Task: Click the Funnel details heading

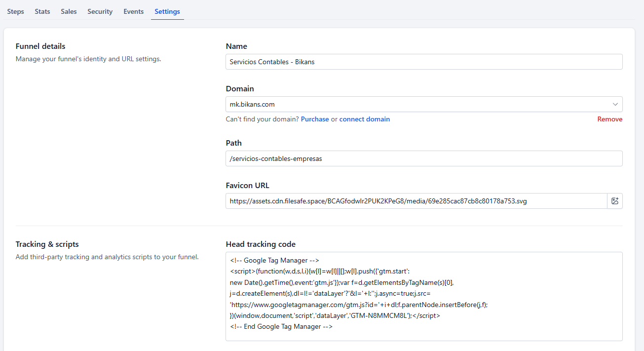Action: pyautogui.click(x=40, y=46)
